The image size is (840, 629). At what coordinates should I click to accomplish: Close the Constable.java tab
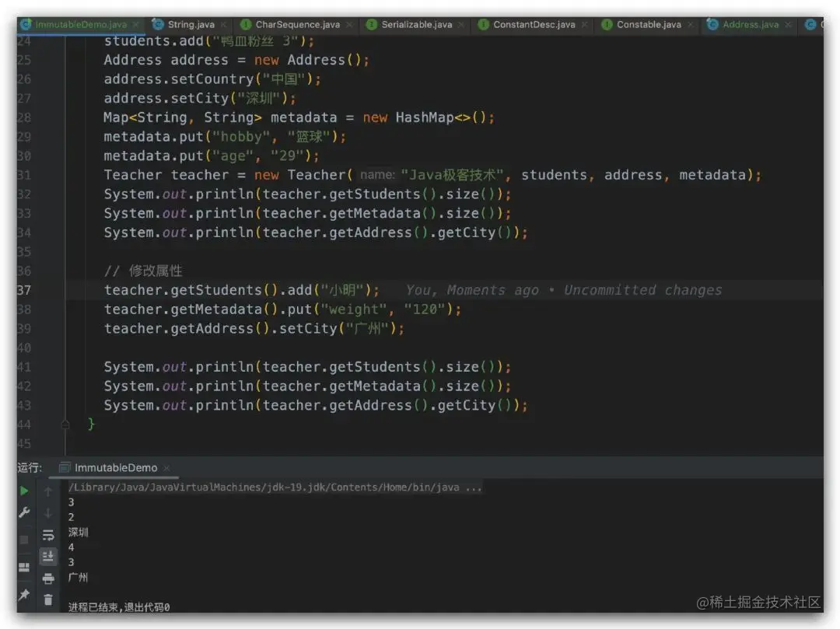coord(691,25)
